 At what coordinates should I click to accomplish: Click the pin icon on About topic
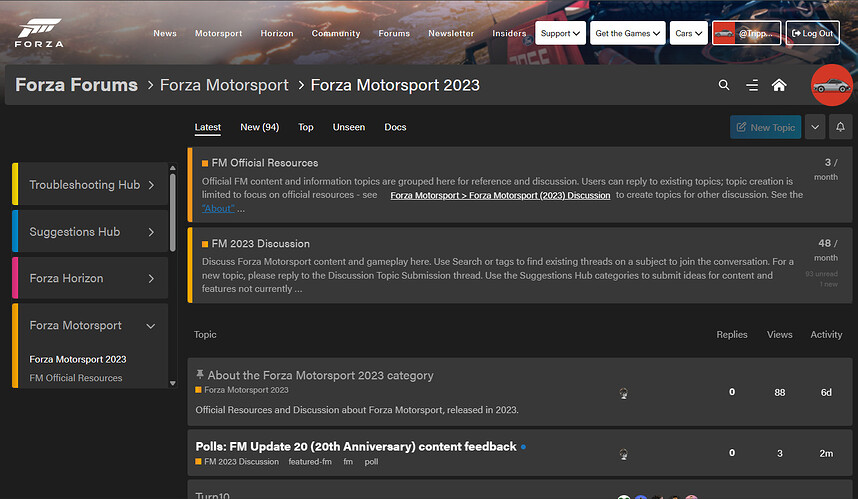click(200, 374)
